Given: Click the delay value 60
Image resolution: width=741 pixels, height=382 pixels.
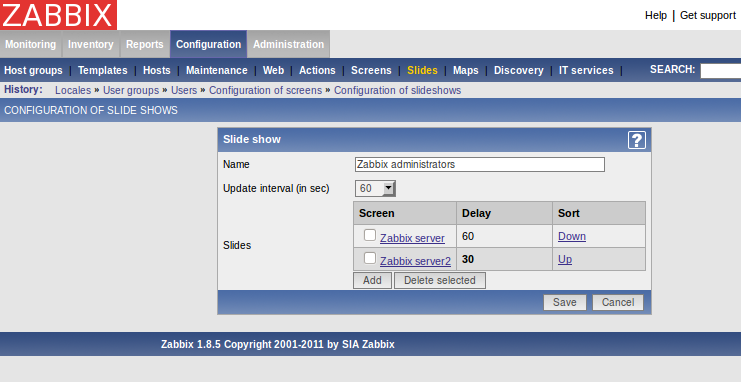Looking at the screenshot, I should click(468, 236).
